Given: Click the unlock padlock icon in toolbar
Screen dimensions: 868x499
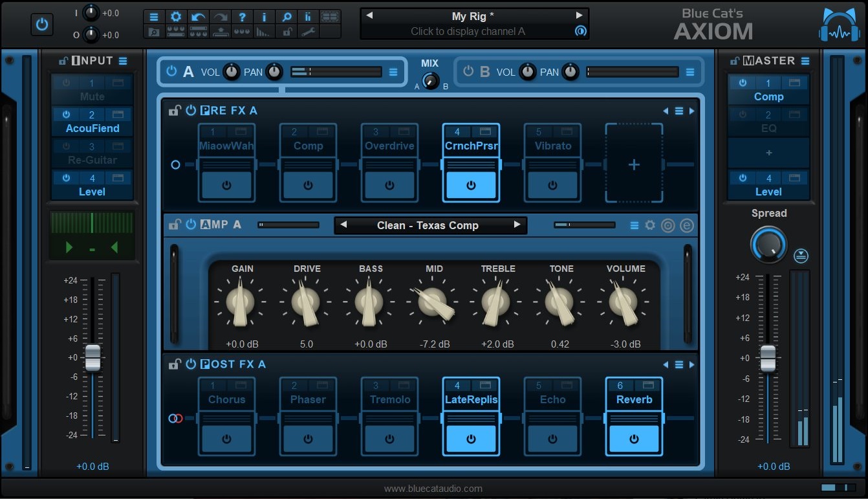Looking at the screenshot, I should point(286,32).
